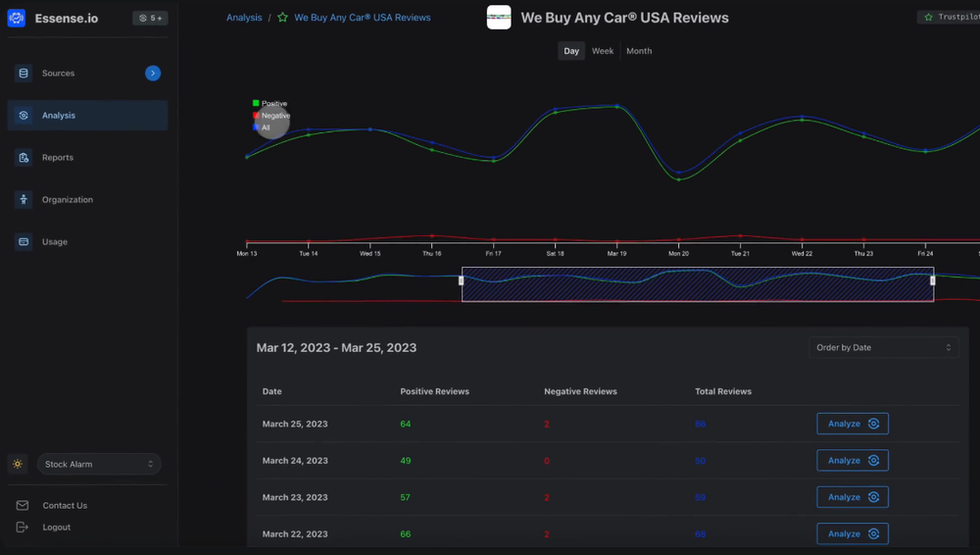Click the Analysis sidebar icon
Viewport: 980px width, 555px height.
tap(24, 115)
